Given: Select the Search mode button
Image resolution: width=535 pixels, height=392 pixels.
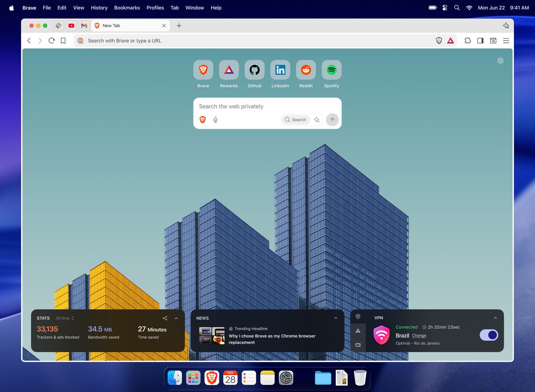Looking at the screenshot, I should 296,119.
